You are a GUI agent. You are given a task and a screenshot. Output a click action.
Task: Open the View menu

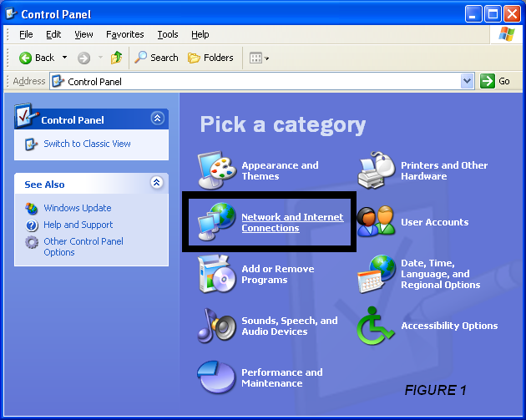click(x=83, y=34)
